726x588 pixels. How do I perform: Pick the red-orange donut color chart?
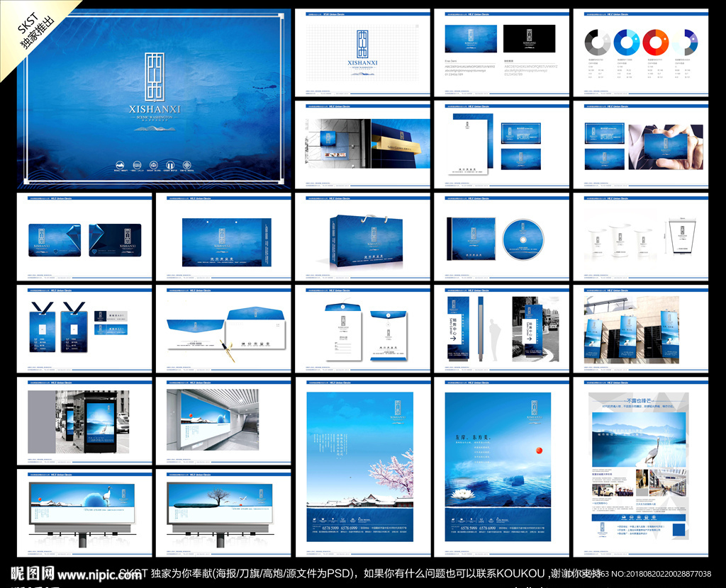point(656,43)
